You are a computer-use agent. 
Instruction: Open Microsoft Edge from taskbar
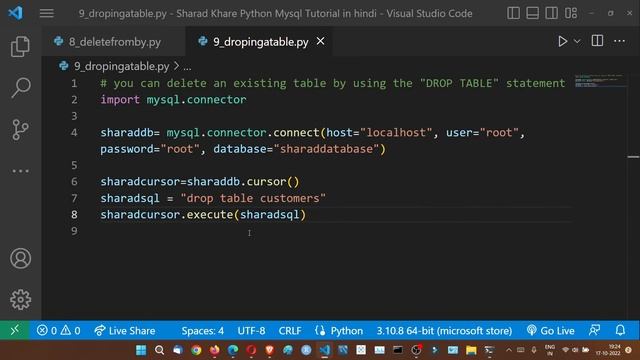(233, 350)
